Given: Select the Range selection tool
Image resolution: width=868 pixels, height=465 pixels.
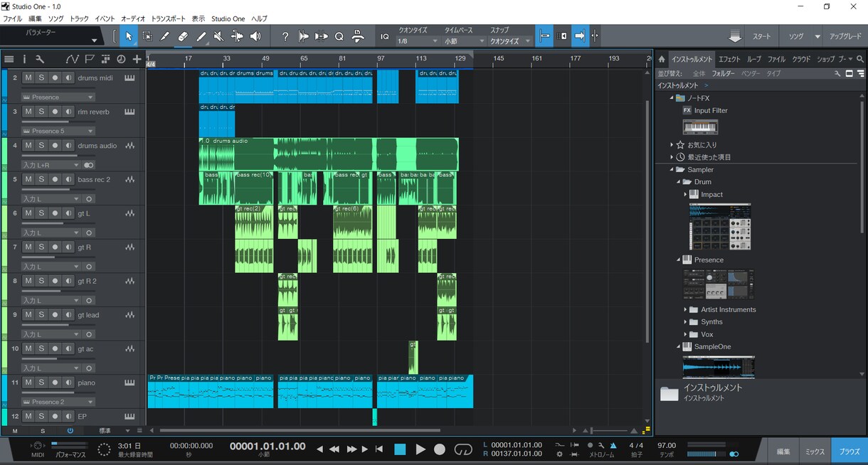Looking at the screenshot, I should click(x=147, y=36).
